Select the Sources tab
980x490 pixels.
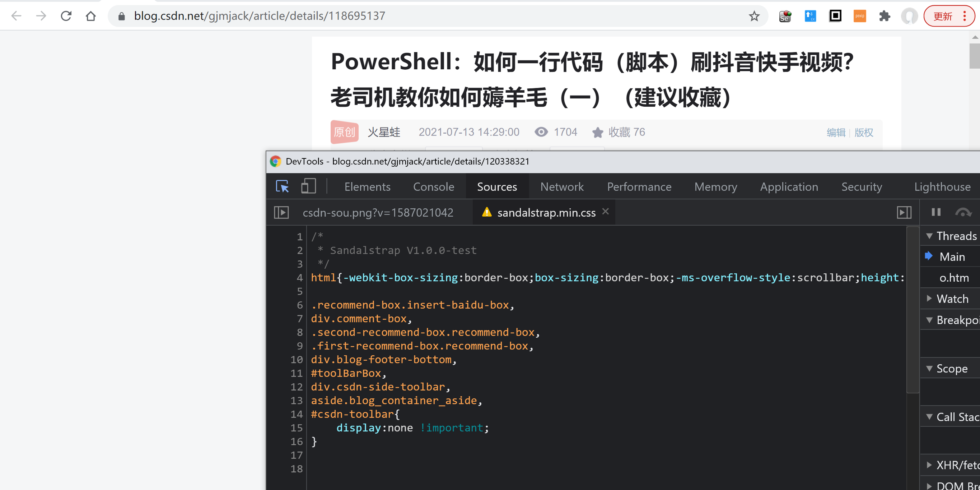tap(497, 186)
